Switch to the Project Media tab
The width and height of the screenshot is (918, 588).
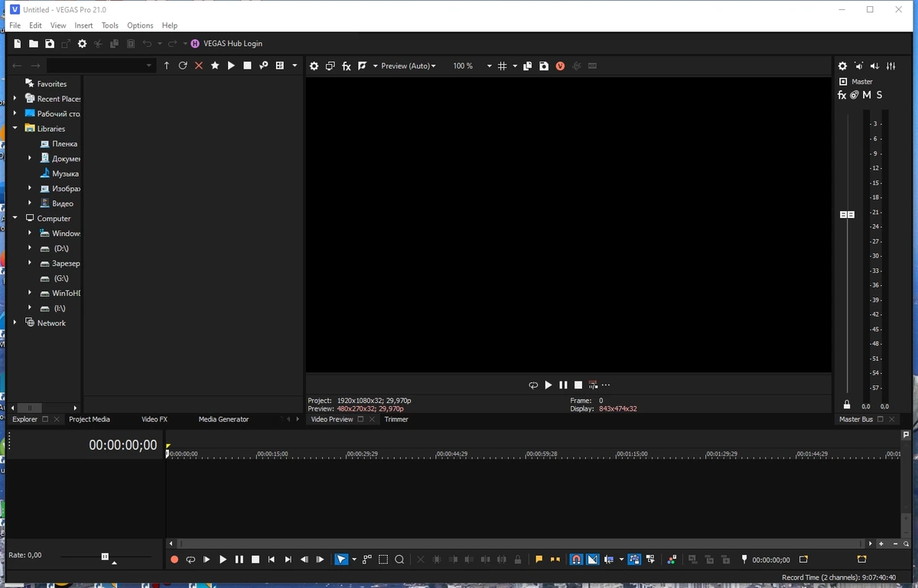(90, 419)
